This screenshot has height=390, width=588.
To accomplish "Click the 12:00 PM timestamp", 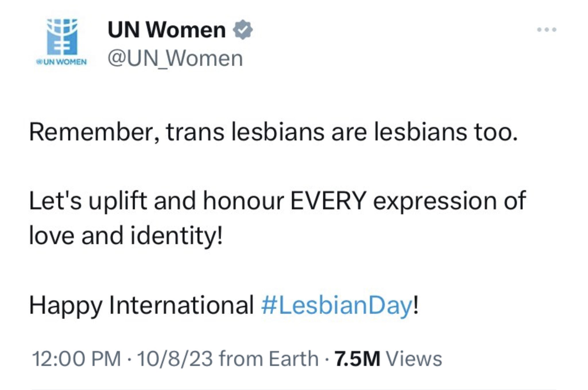I will 76,359.
